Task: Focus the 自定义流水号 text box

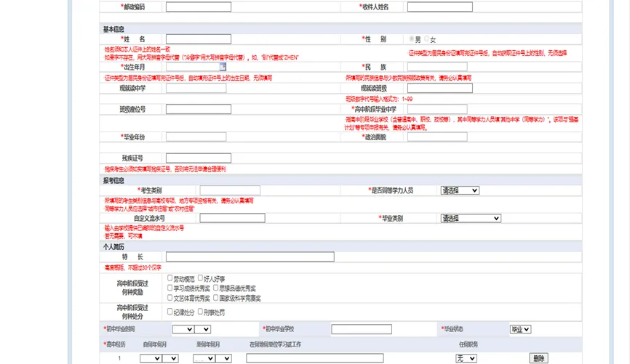Action: [232, 218]
